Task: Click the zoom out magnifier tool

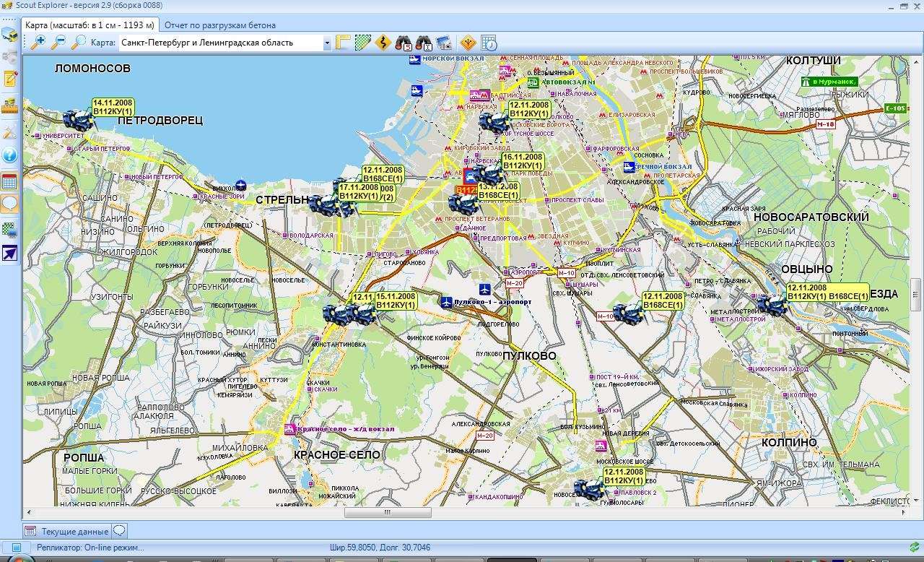Action: [58, 43]
